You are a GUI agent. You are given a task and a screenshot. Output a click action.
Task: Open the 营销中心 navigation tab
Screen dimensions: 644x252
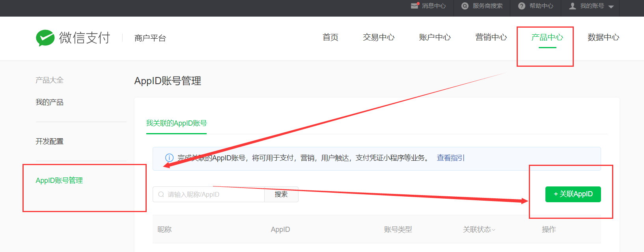pos(491,37)
